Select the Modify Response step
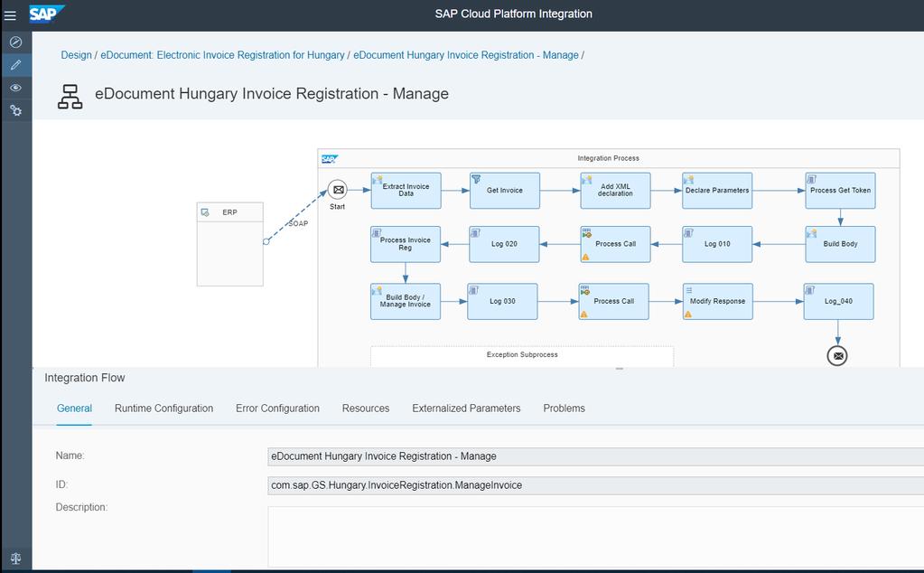The width and height of the screenshot is (924, 573). (717, 301)
